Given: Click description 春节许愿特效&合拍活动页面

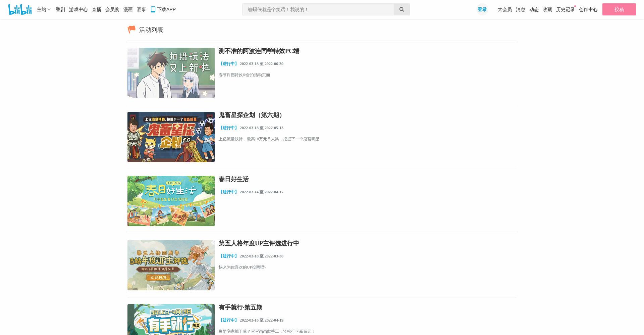Looking at the screenshot, I should [245, 75].
